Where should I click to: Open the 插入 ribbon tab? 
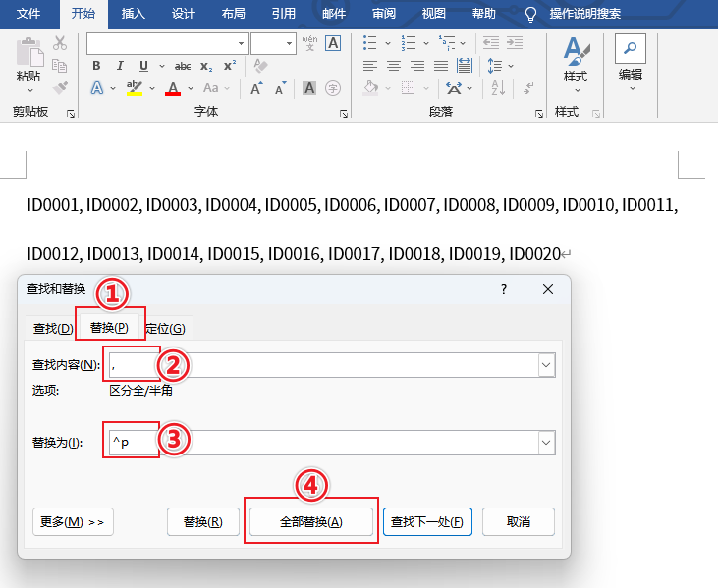coord(133,14)
